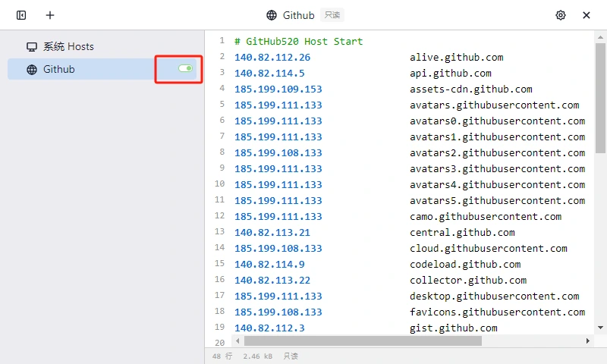This screenshot has height=364, width=607.
Task: Collapse the left sidebar panel icon
Action: (21, 15)
